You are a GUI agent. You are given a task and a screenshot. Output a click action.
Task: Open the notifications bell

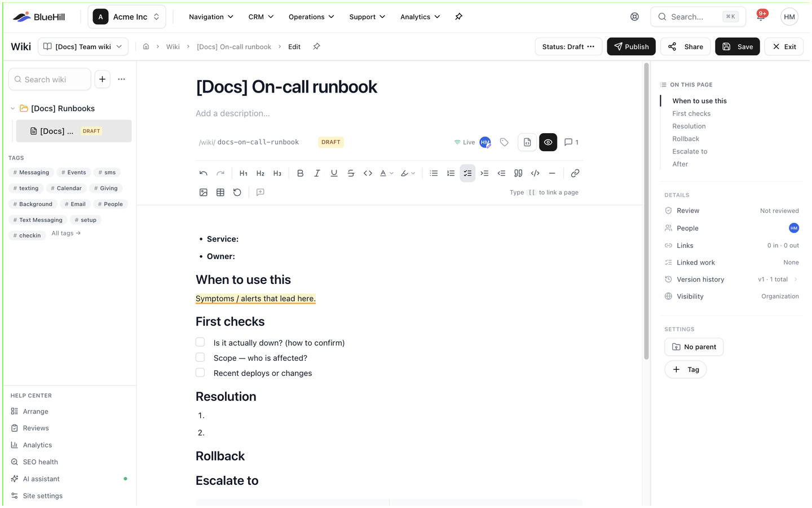pos(761,16)
